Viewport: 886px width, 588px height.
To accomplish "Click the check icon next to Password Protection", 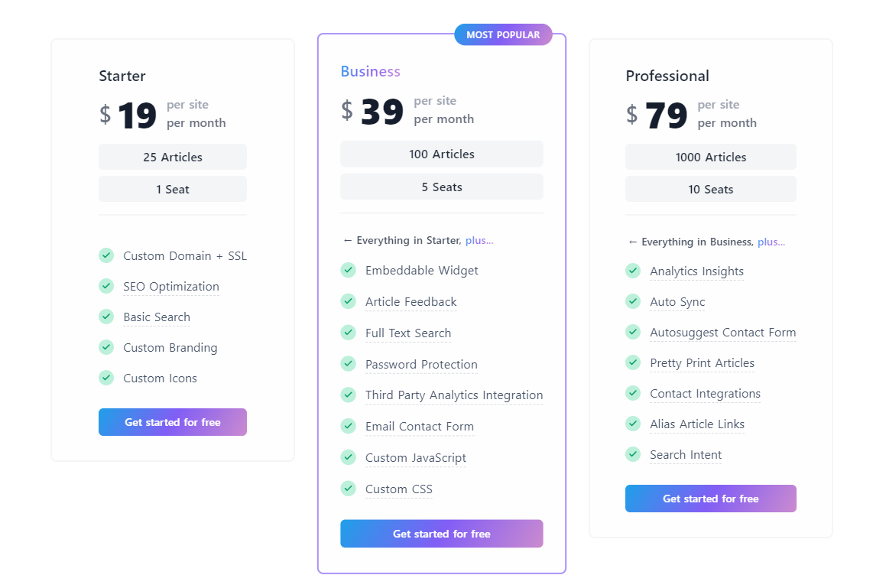I will point(349,364).
